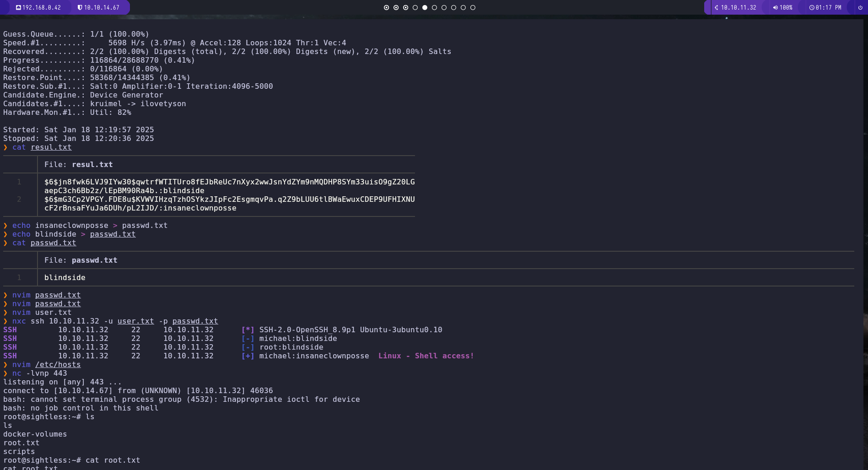Click line number 1 in resul.txt listing

(19, 182)
